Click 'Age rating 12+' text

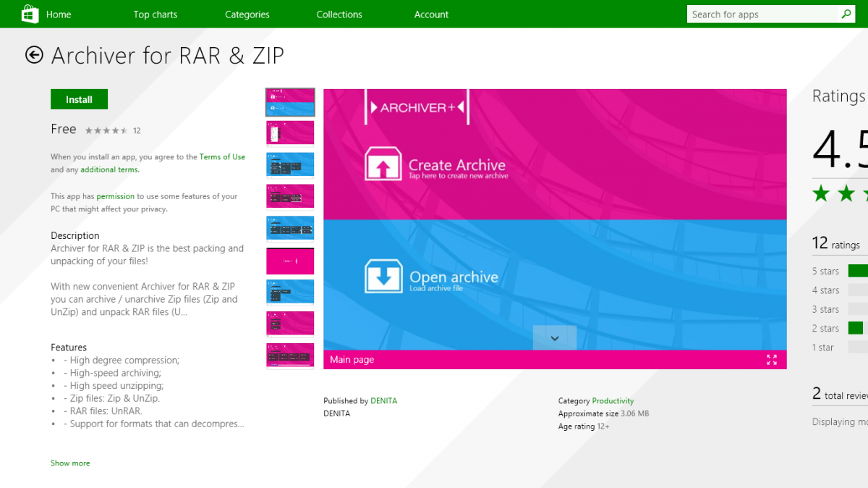[584, 426]
